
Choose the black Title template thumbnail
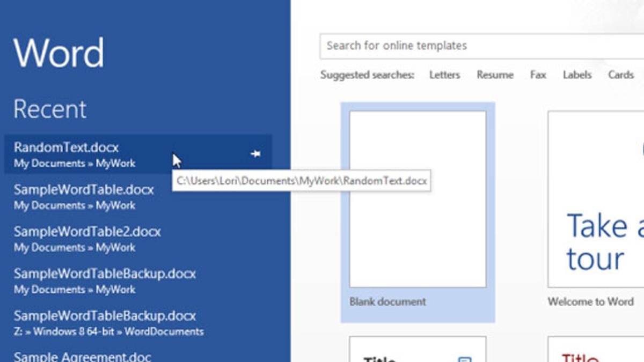point(418,349)
